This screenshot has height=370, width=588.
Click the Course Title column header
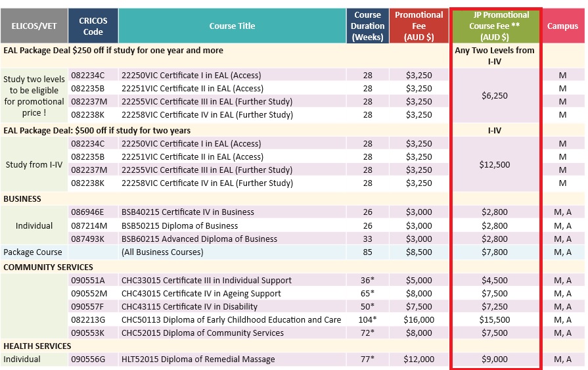[x=232, y=26]
